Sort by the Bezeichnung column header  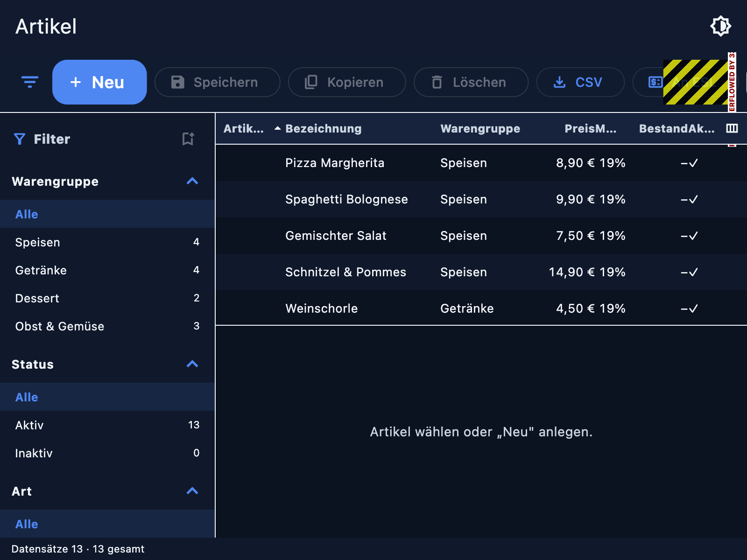[323, 128]
